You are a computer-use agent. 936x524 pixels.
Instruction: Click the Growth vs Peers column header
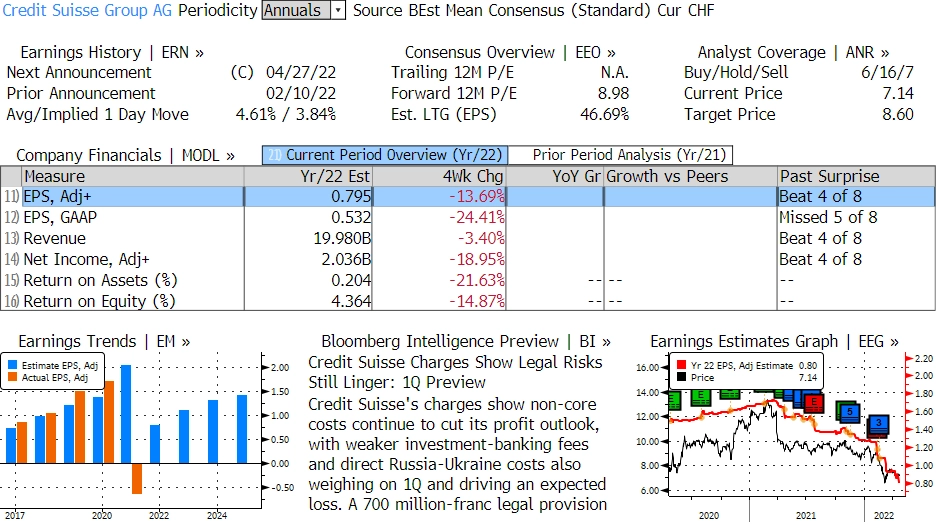pyautogui.click(x=690, y=176)
